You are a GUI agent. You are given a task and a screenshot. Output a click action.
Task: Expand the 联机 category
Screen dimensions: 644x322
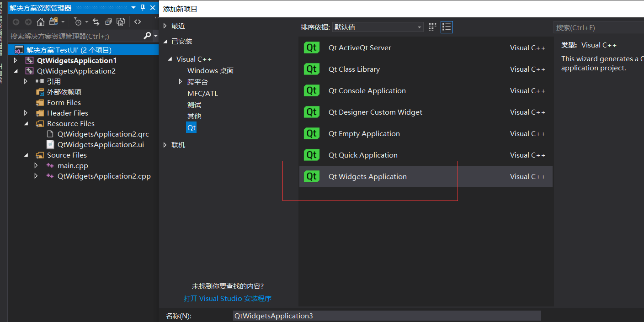coord(165,145)
